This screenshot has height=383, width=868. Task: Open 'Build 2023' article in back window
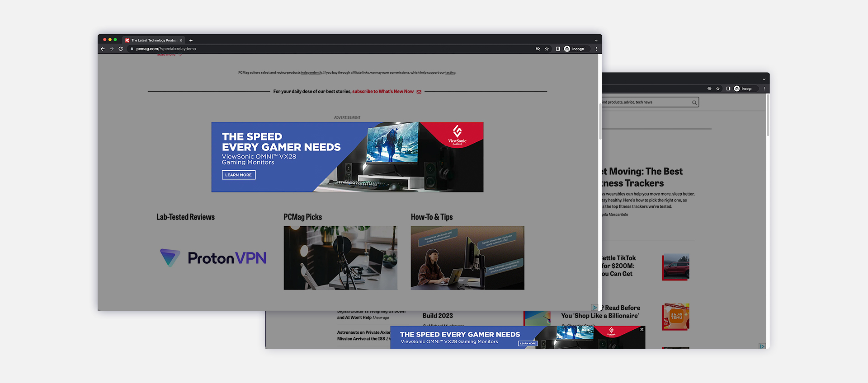[438, 316]
